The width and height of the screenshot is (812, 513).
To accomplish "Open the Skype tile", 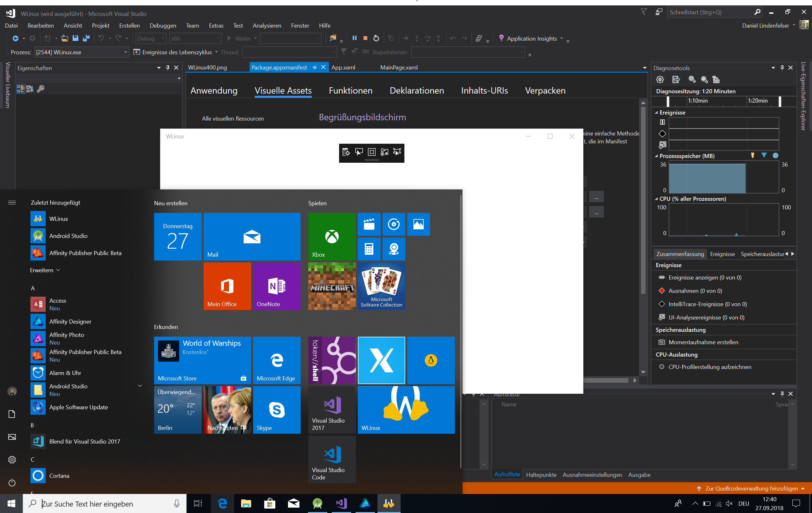I will 277,410.
